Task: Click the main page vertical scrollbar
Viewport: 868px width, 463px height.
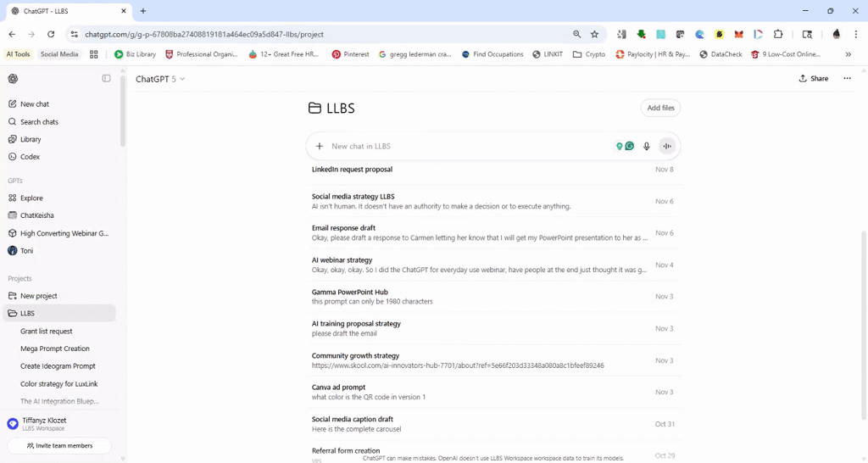Action: pos(864,326)
